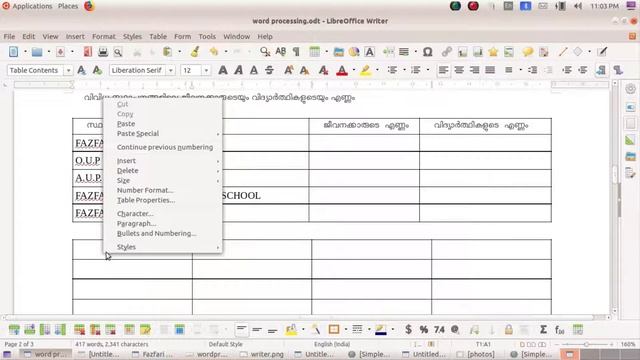640x360 pixels.
Task: Insert special character Omega icon
Action: pos(427,52)
